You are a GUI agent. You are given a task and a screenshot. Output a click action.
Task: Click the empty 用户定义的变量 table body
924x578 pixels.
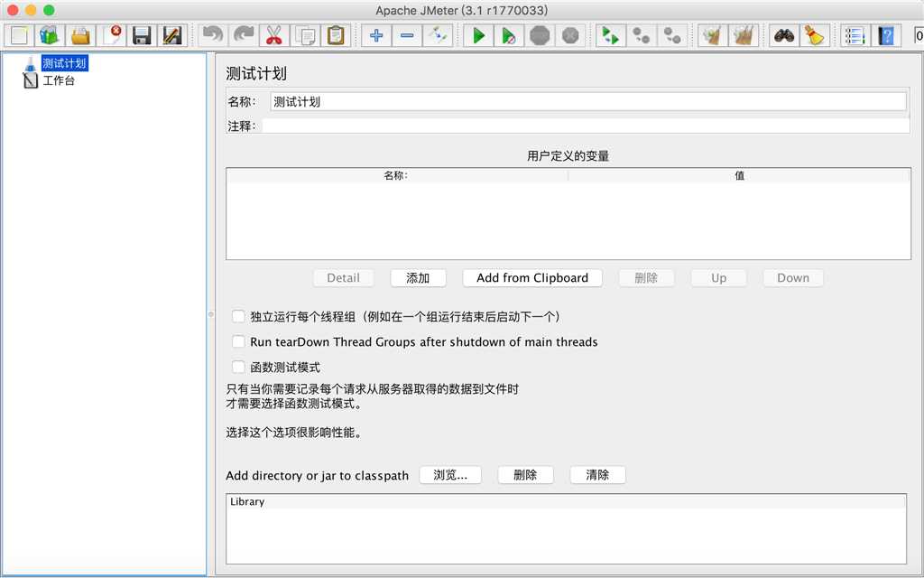[568, 220]
